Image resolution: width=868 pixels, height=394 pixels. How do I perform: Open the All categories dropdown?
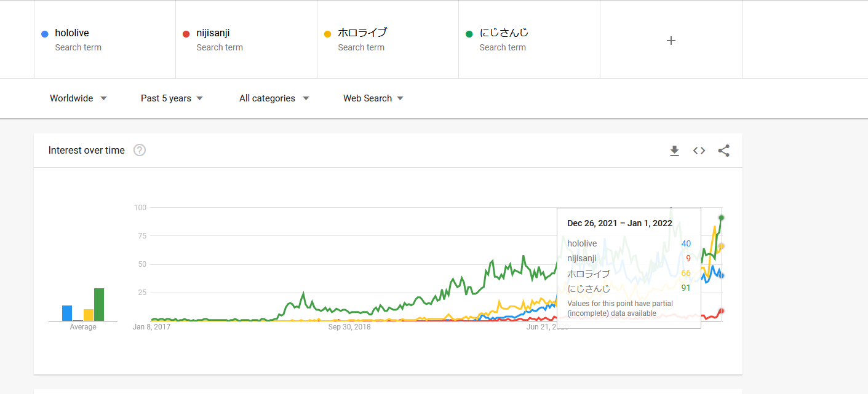[274, 98]
